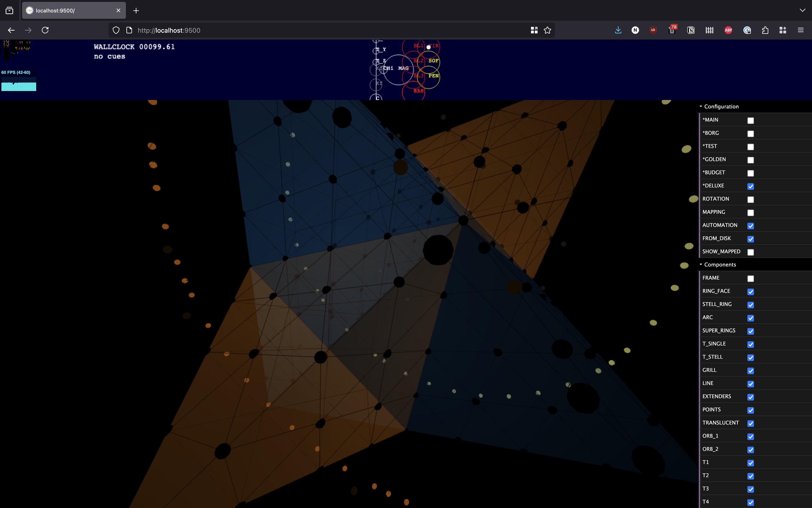This screenshot has height=508, width=812.
Task: List all tabs with the chevron
Action: (802, 10)
